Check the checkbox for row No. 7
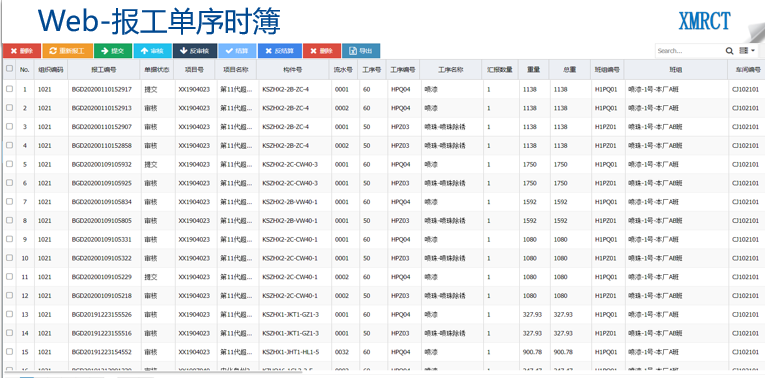 coord(9,201)
